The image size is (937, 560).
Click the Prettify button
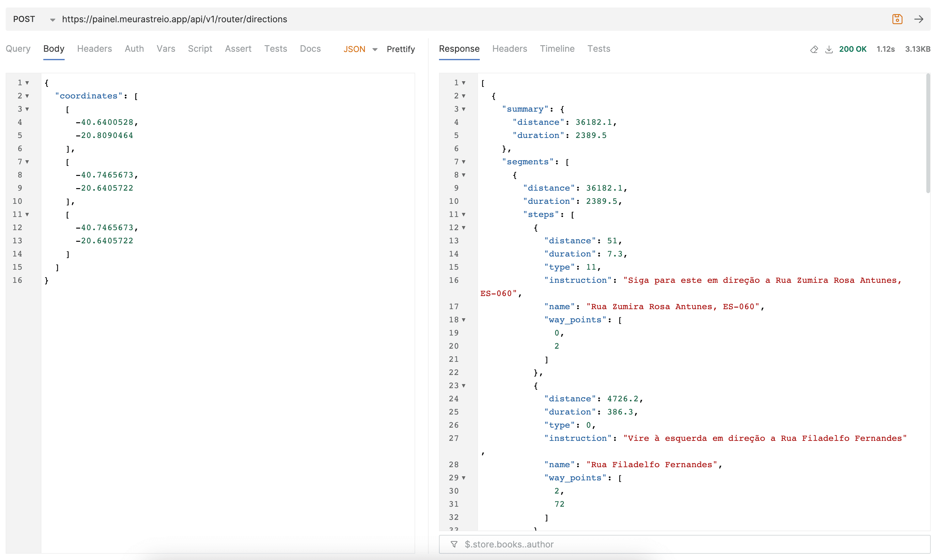click(401, 49)
